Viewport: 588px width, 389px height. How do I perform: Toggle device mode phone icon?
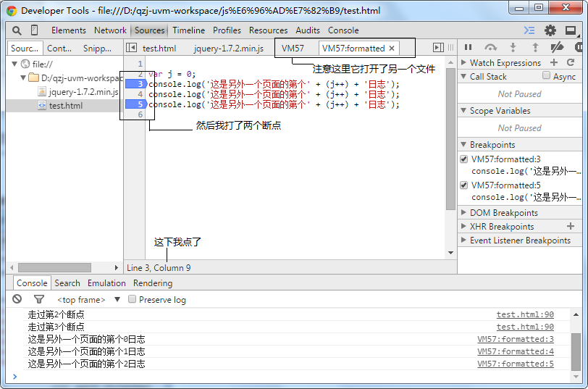[x=34, y=30]
